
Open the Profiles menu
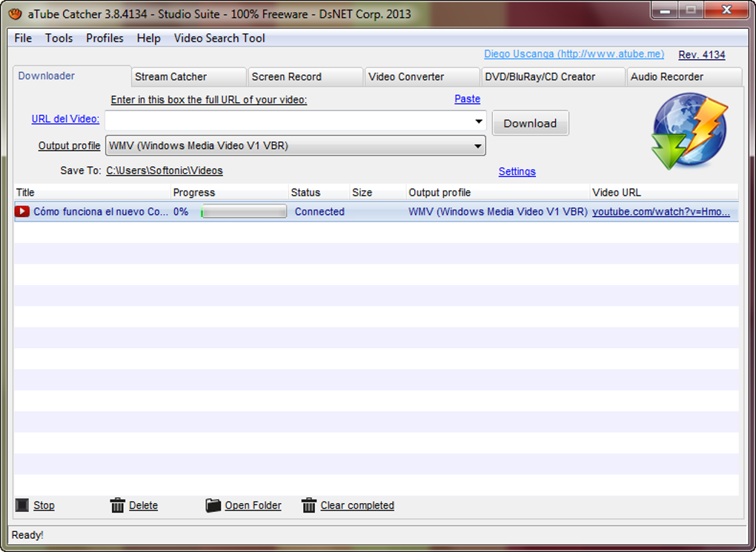click(x=105, y=38)
